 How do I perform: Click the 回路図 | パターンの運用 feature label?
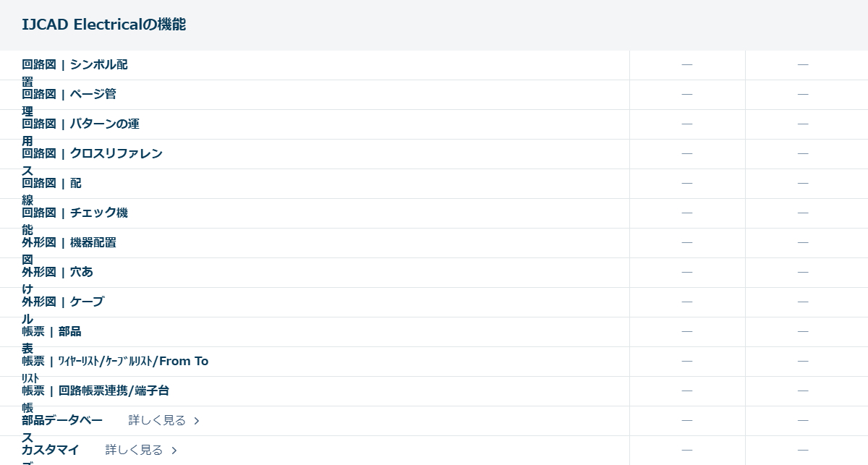(x=80, y=124)
